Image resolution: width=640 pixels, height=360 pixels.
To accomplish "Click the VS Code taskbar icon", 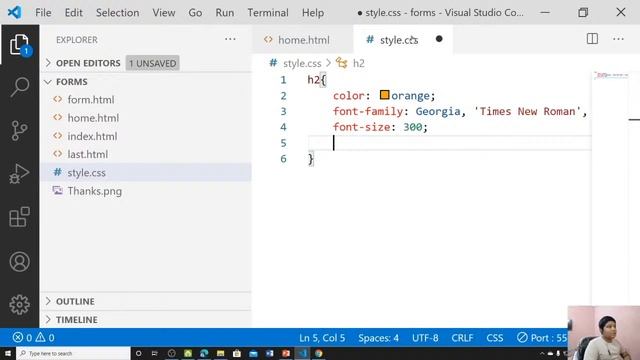I will click(302, 353).
